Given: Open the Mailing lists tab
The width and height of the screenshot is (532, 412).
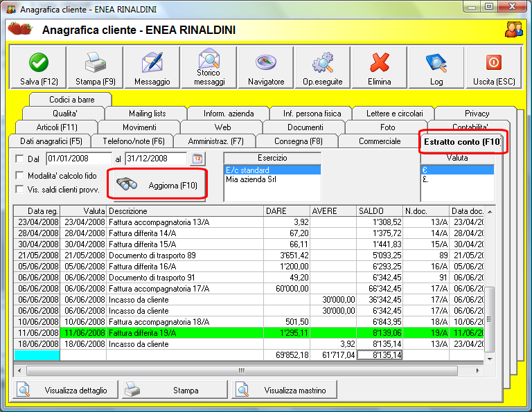Looking at the screenshot, I should [x=147, y=114].
